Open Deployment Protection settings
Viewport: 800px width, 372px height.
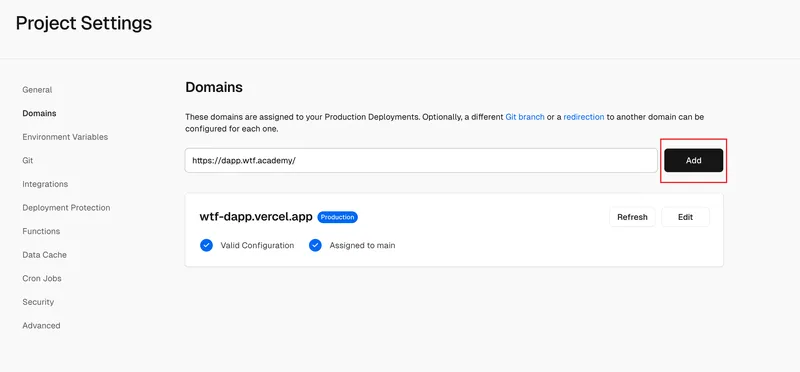66,208
